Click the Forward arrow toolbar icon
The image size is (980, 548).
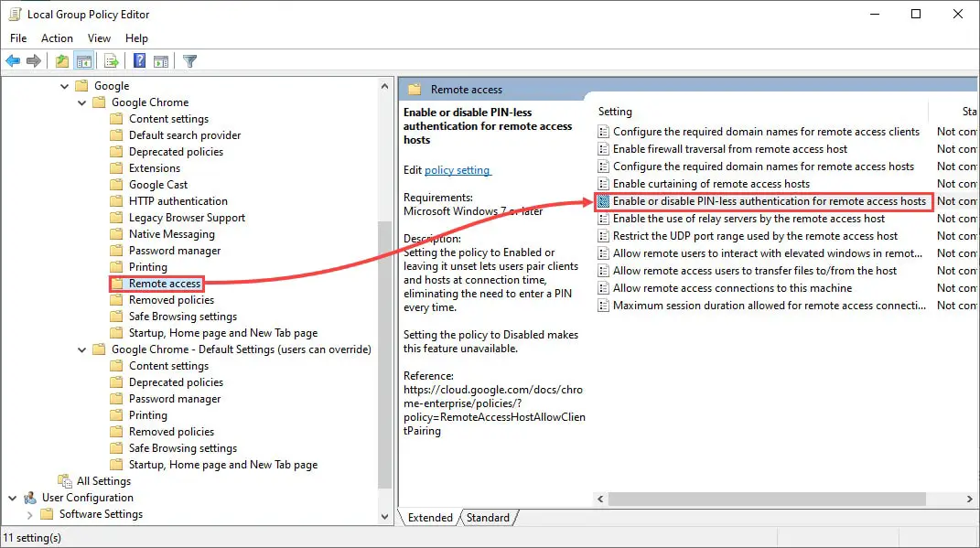coord(34,60)
